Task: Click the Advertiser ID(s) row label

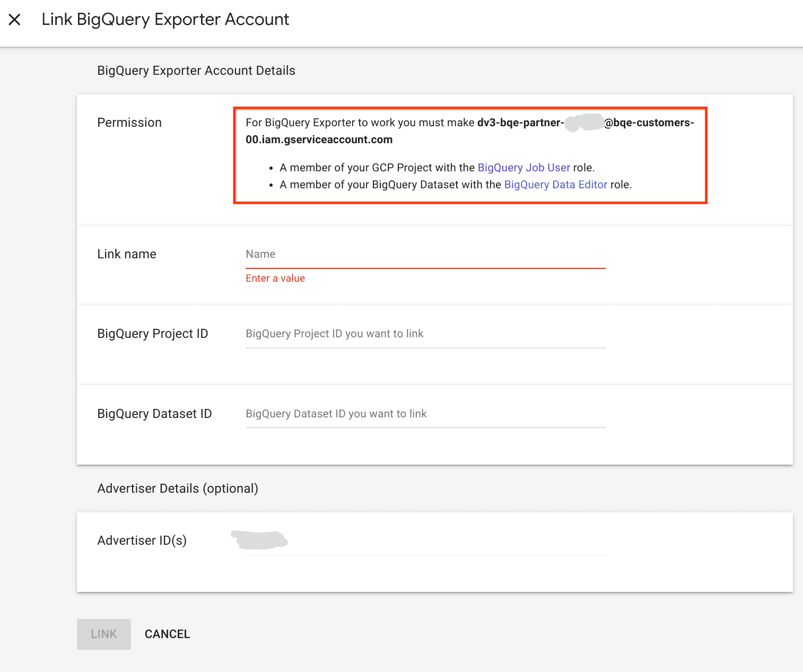Action: pyautogui.click(x=142, y=540)
